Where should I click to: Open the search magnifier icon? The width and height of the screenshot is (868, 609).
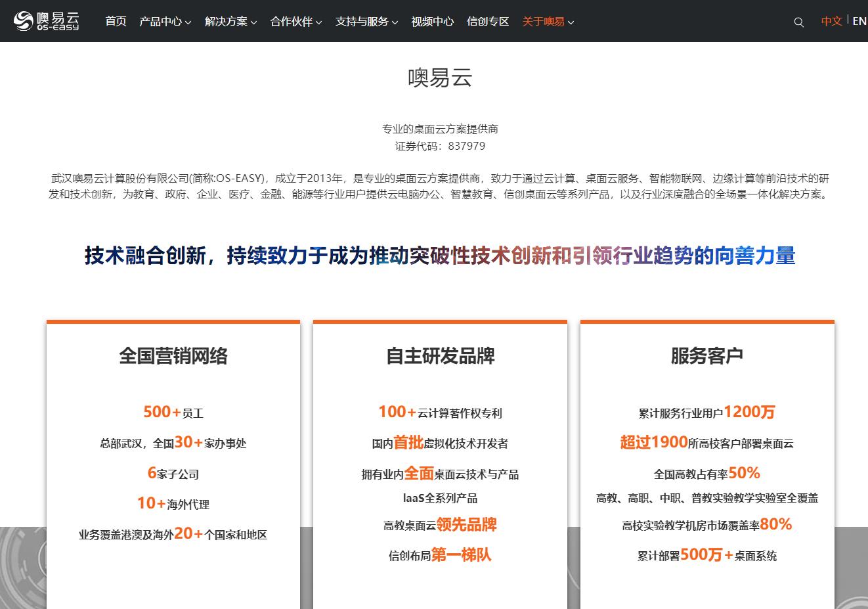[798, 22]
